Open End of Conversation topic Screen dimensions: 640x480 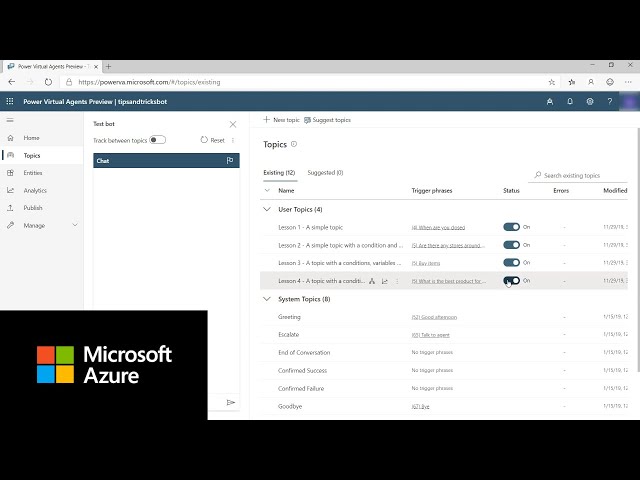click(304, 353)
